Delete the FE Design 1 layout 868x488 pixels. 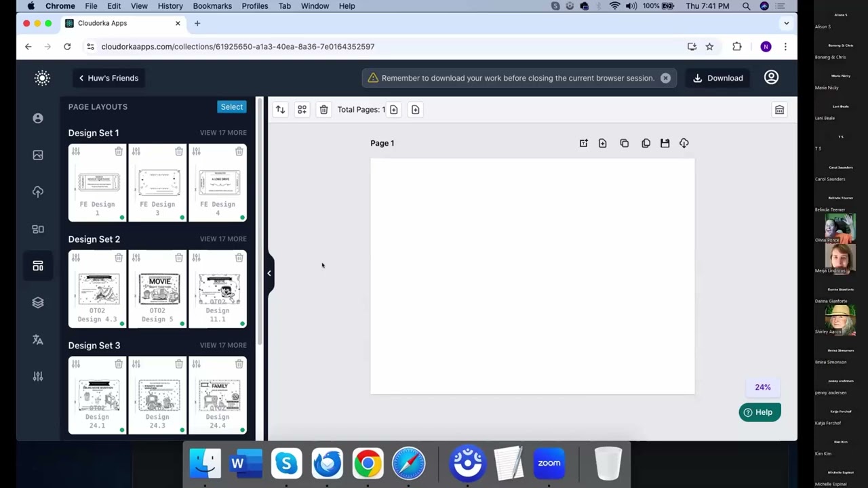[119, 151]
